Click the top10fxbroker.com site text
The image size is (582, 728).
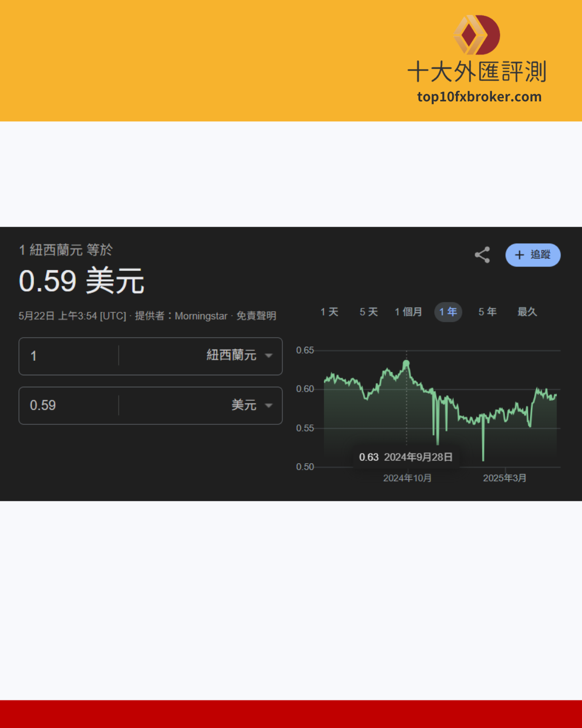479,97
